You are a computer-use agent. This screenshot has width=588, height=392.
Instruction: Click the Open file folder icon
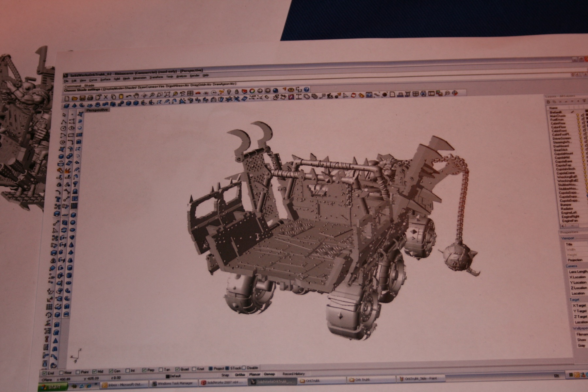click(x=74, y=98)
